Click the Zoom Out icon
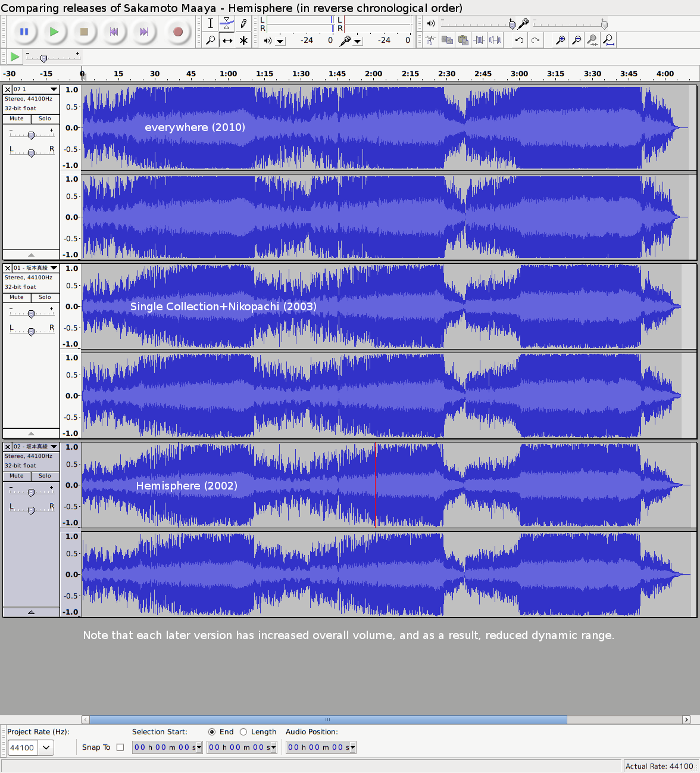Image resolution: width=700 pixels, height=773 pixels. point(576,40)
